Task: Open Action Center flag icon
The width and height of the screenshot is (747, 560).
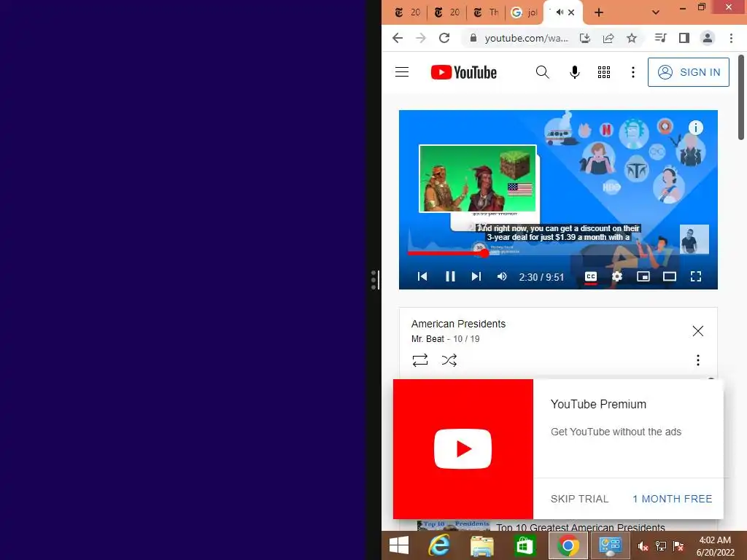Action: 678,546
